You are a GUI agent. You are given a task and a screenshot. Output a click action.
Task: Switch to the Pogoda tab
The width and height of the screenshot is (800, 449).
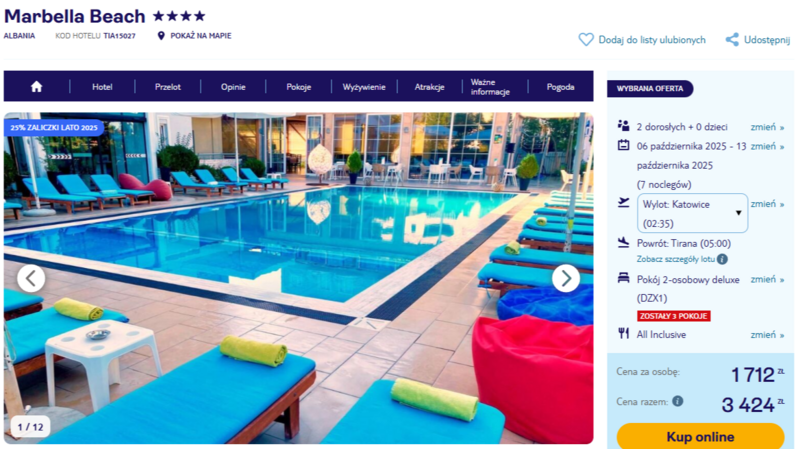pos(560,87)
